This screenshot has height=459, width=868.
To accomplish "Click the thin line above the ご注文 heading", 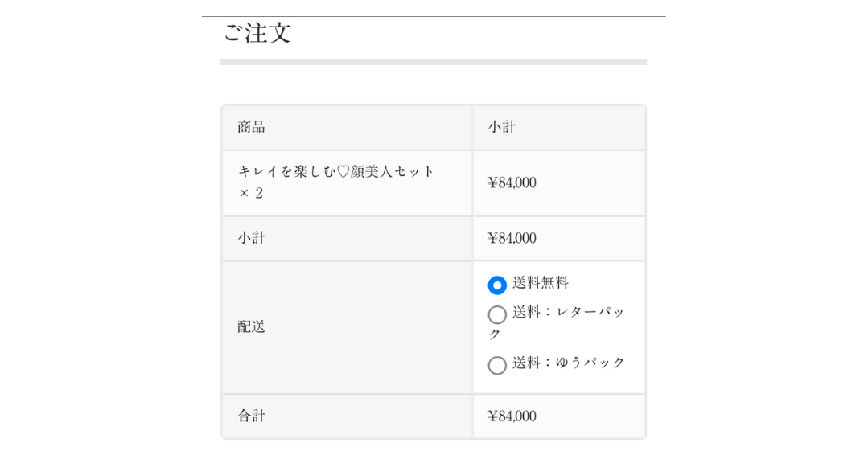I will [433, 16].
